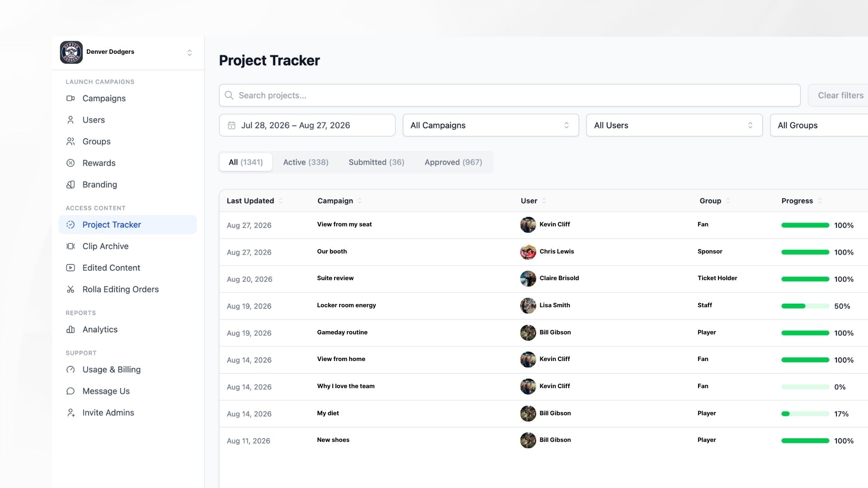The width and height of the screenshot is (868, 488).
Task: Expand the Denver Dodgers workspace switcher
Action: 189,53
